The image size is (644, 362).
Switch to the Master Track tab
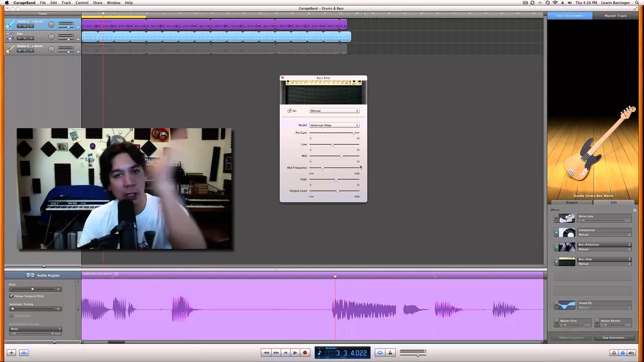pyautogui.click(x=615, y=16)
